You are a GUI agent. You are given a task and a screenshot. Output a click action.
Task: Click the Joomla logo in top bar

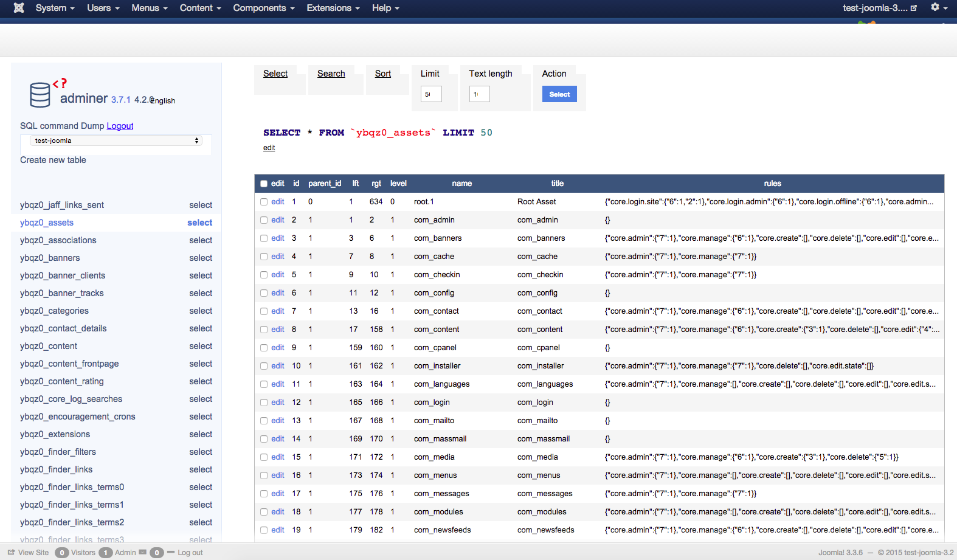coord(19,8)
